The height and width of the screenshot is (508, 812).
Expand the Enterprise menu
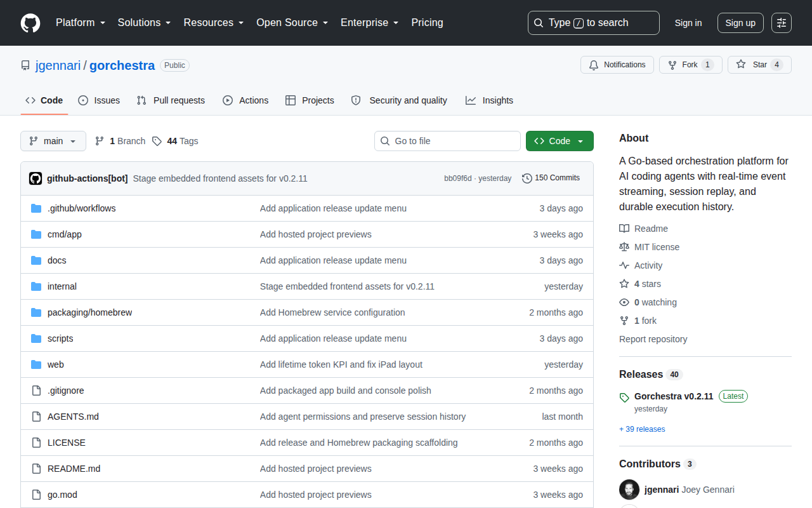tap(370, 23)
